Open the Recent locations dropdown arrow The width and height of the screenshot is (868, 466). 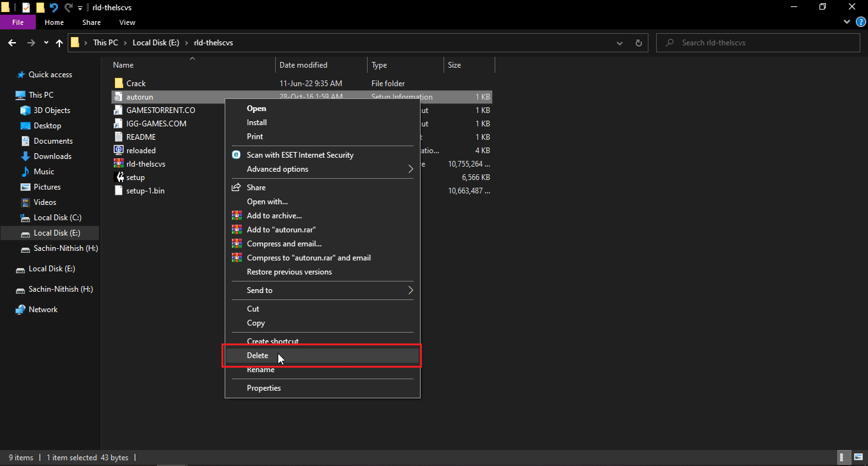(46, 43)
